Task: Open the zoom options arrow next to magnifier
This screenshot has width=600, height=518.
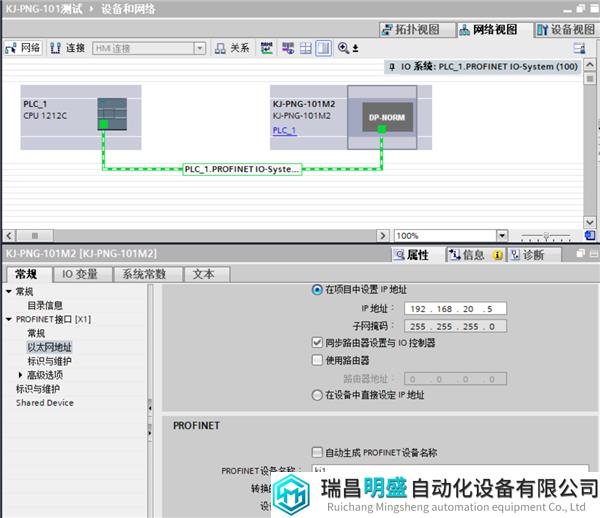Action: point(355,48)
